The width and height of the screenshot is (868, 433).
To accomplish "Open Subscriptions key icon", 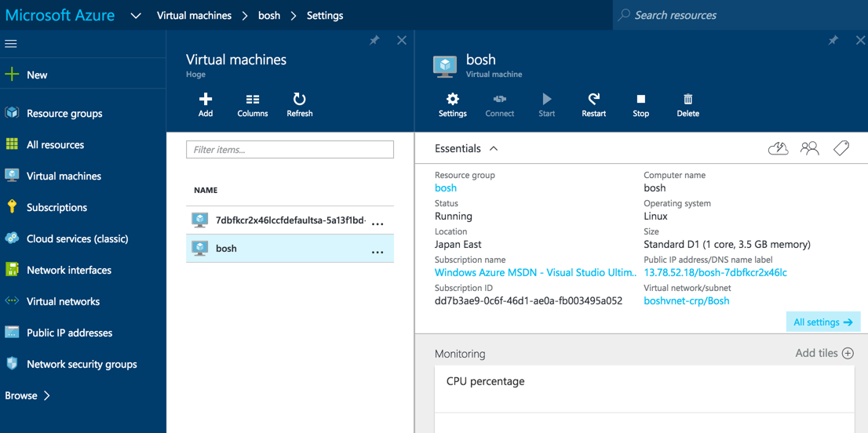I will pos(12,207).
